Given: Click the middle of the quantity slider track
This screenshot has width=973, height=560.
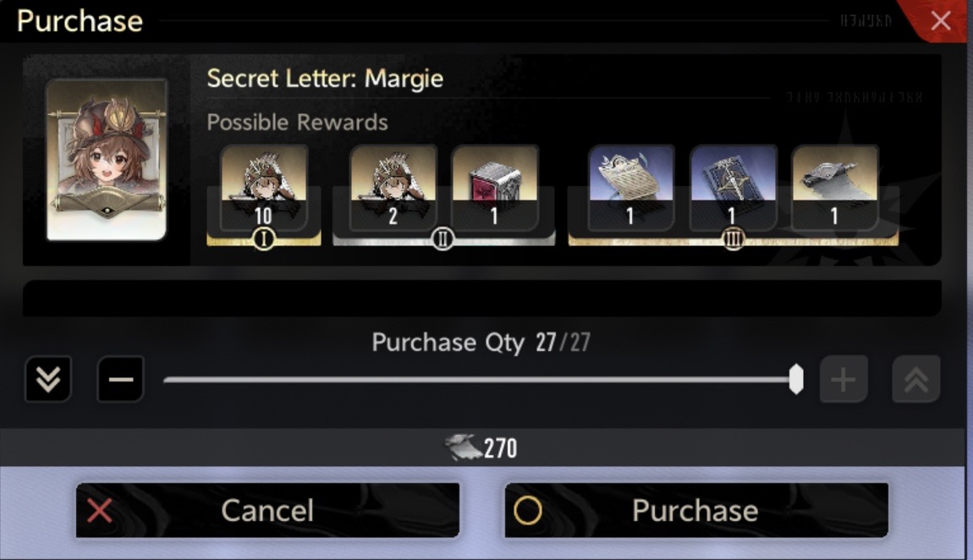Looking at the screenshot, I should (480, 380).
